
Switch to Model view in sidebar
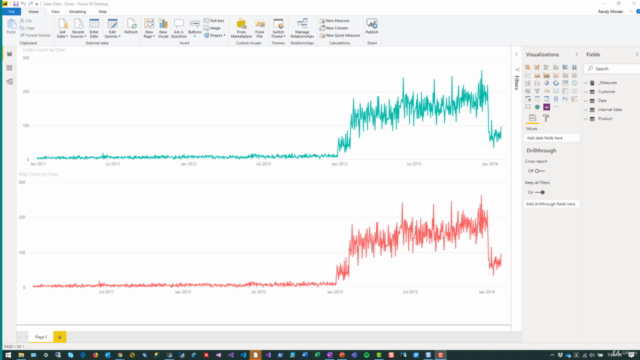[9, 82]
